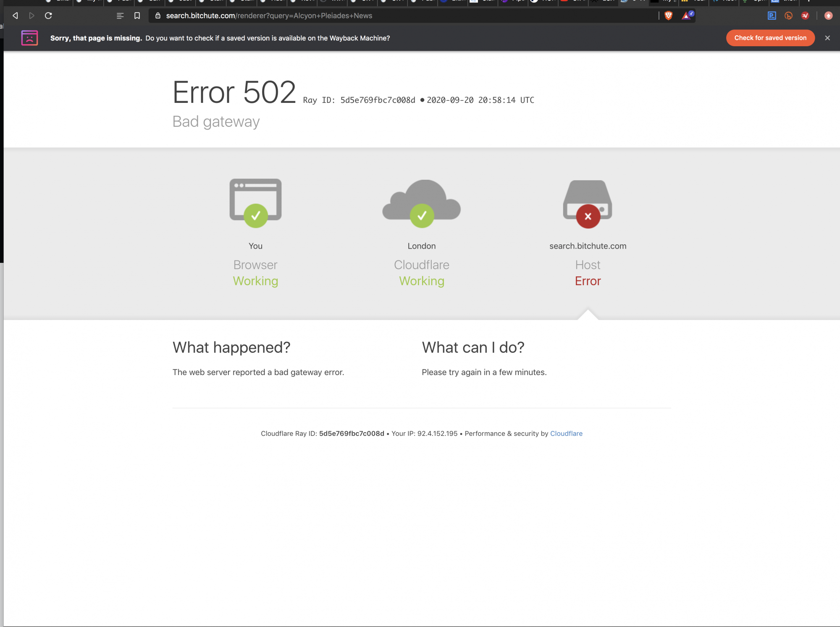Screen dimensions: 840x627
Task: Click the Working status under Browser
Action: 255,281
